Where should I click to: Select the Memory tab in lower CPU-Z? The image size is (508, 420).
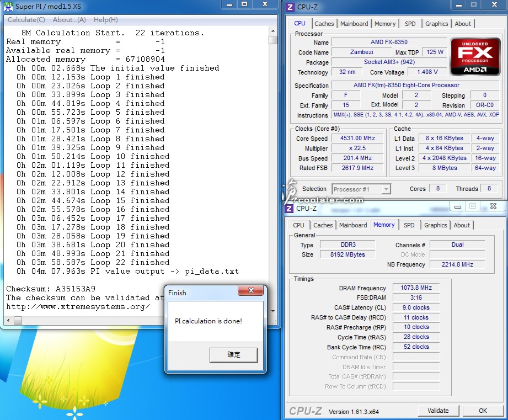pyautogui.click(x=384, y=225)
